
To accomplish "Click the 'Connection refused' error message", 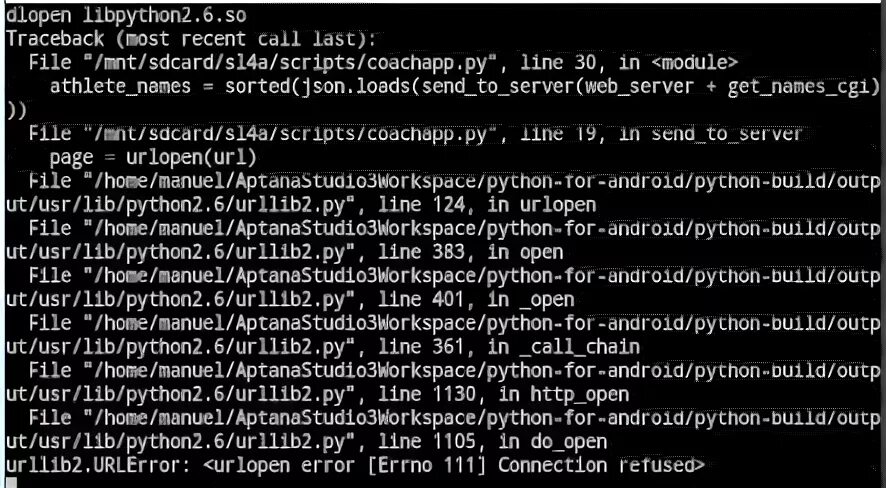I will point(601,465).
